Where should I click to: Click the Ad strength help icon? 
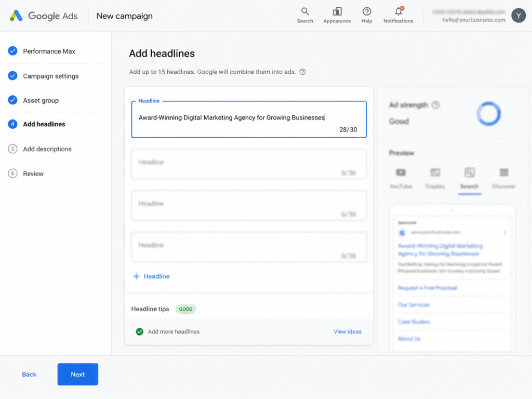point(436,105)
